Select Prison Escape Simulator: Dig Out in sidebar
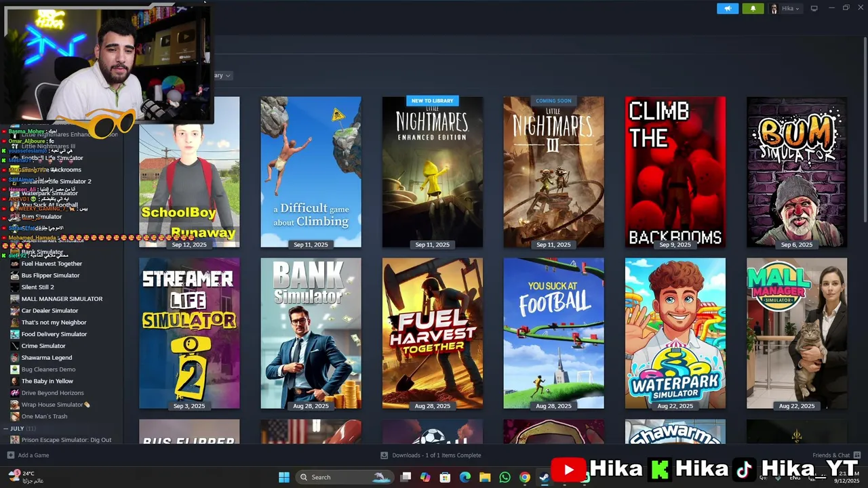Viewport: 868px width, 488px height. [66, 440]
